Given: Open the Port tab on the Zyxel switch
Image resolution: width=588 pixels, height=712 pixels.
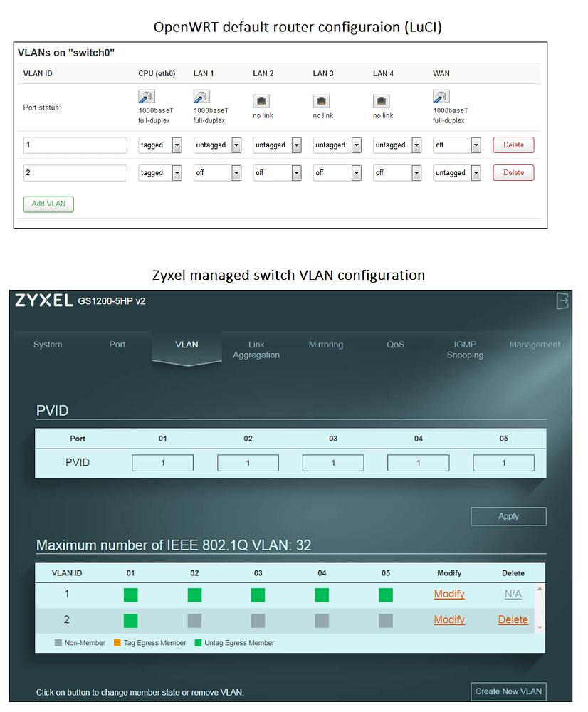Looking at the screenshot, I should pyautogui.click(x=117, y=345).
